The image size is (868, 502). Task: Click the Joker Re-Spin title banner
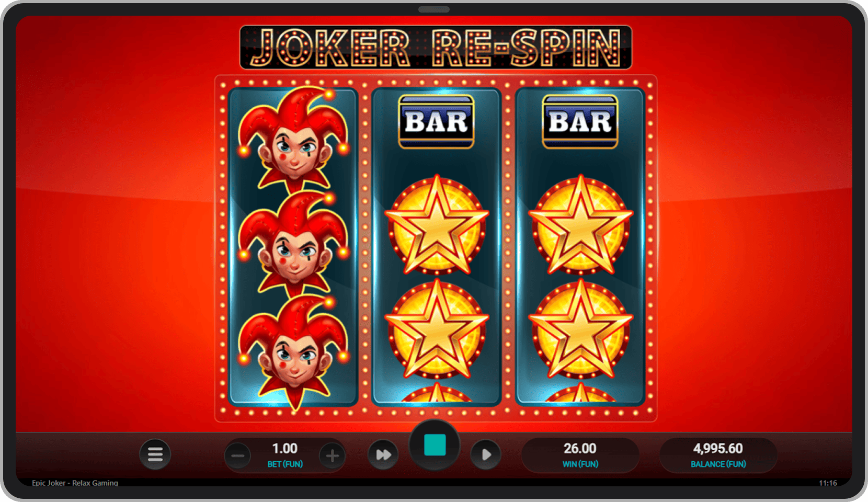coord(436,48)
